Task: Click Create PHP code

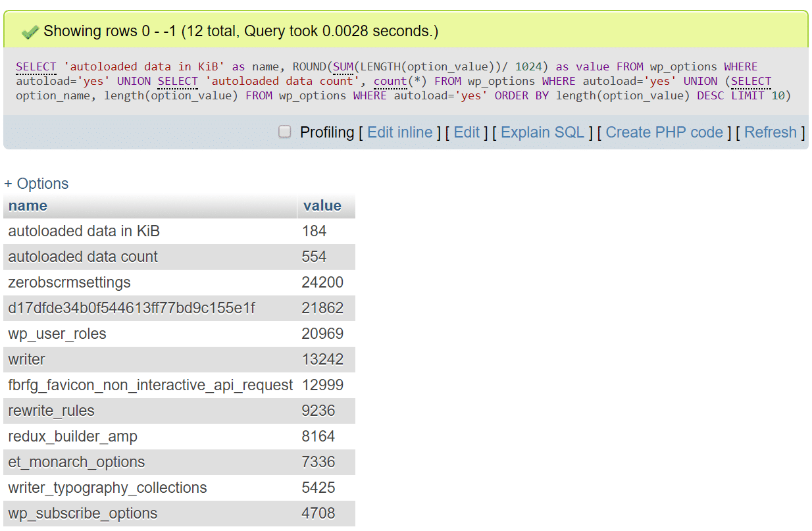Action: point(665,132)
